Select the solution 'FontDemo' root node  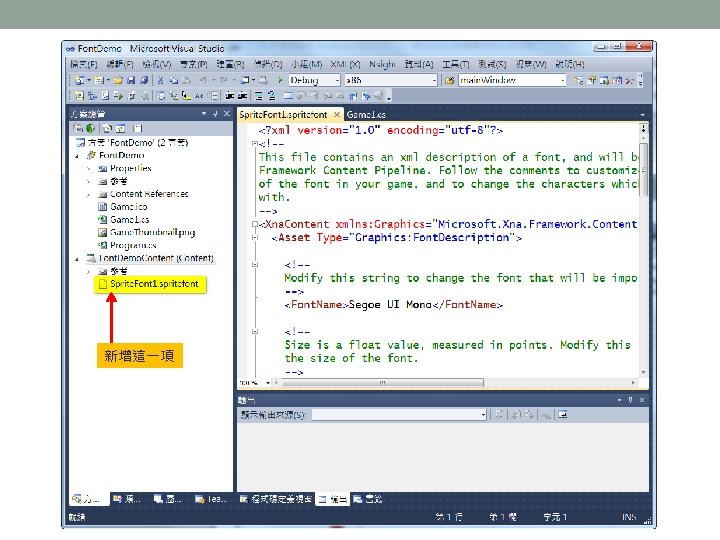click(138, 143)
